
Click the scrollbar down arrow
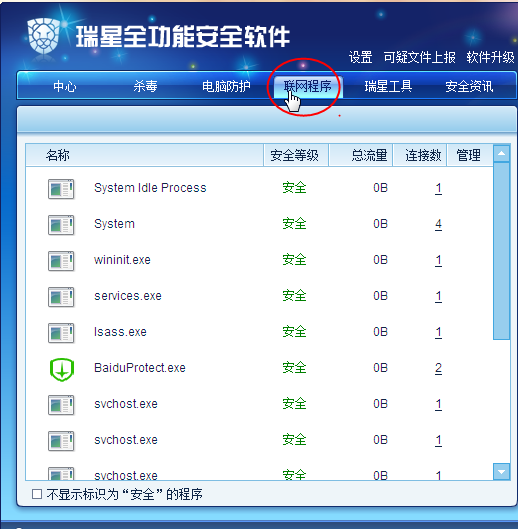pyautogui.click(x=501, y=472)
